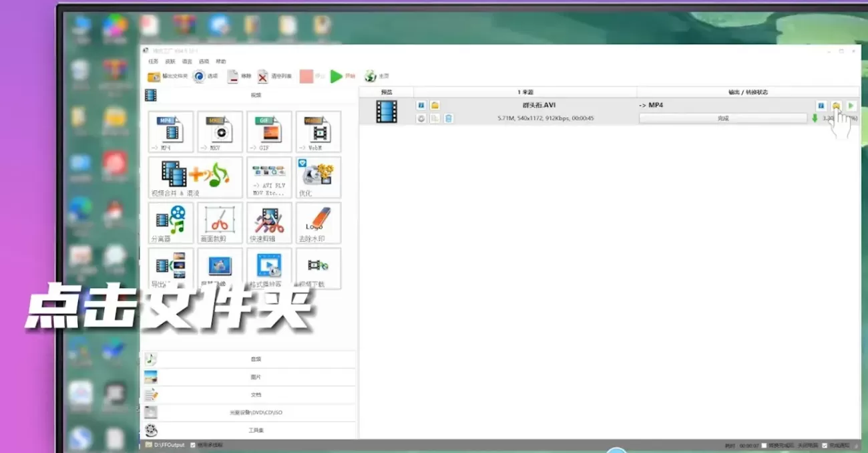Open output folder icon in task row
Image resolution: width=868 pixels, height=453 pixels.
click(836, 106)
